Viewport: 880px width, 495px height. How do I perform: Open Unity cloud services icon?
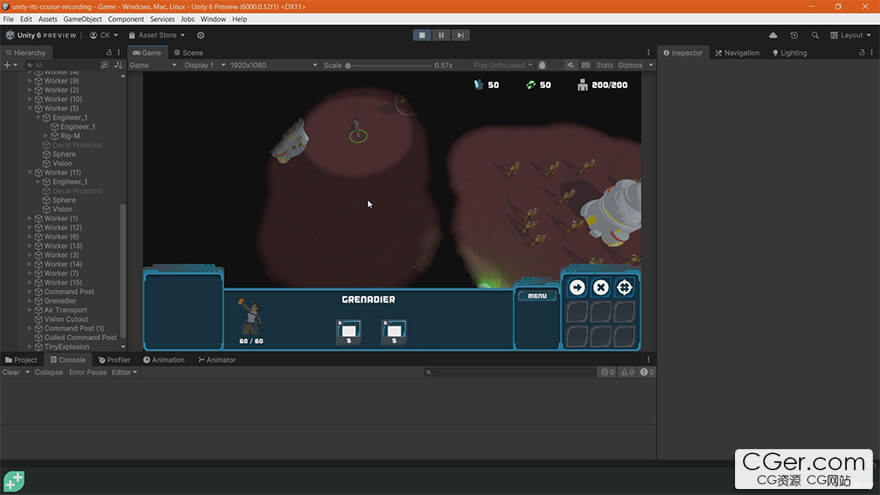(x=773, y=35)
